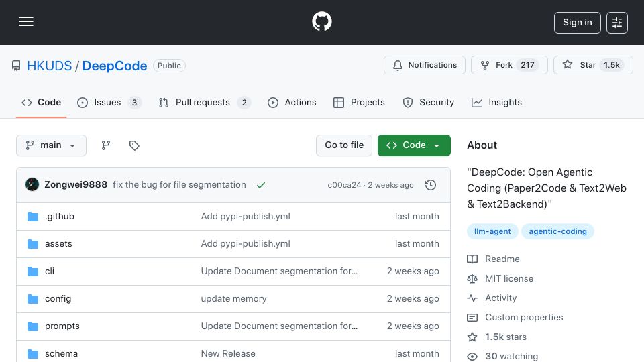Switch to the Code tab
This screenshot has width=644, height=362.
point(41,102)
